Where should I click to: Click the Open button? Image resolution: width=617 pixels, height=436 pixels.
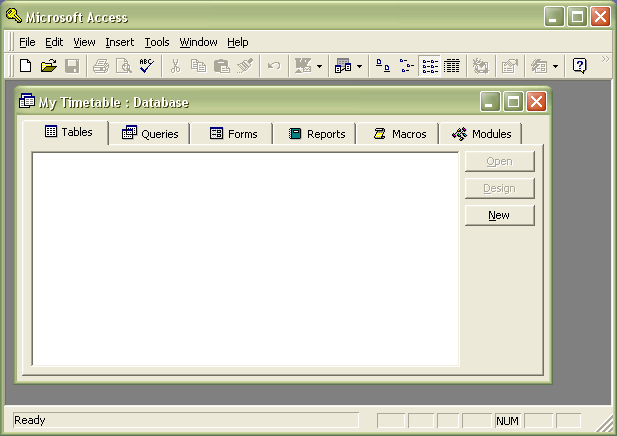[500, 161]
